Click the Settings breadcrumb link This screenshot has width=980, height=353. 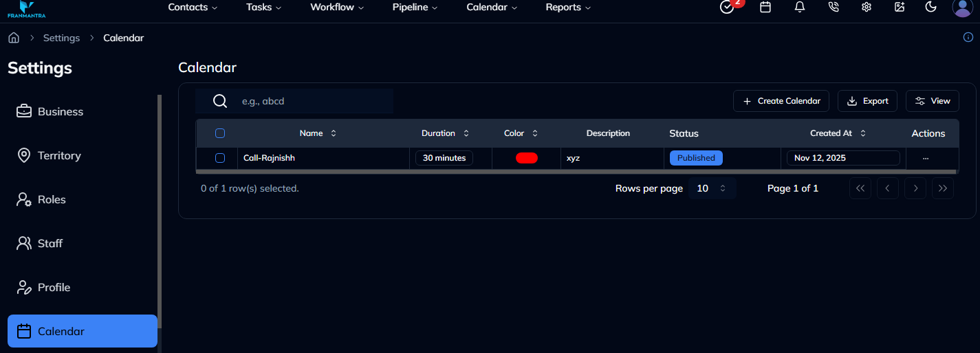[62, 38]
